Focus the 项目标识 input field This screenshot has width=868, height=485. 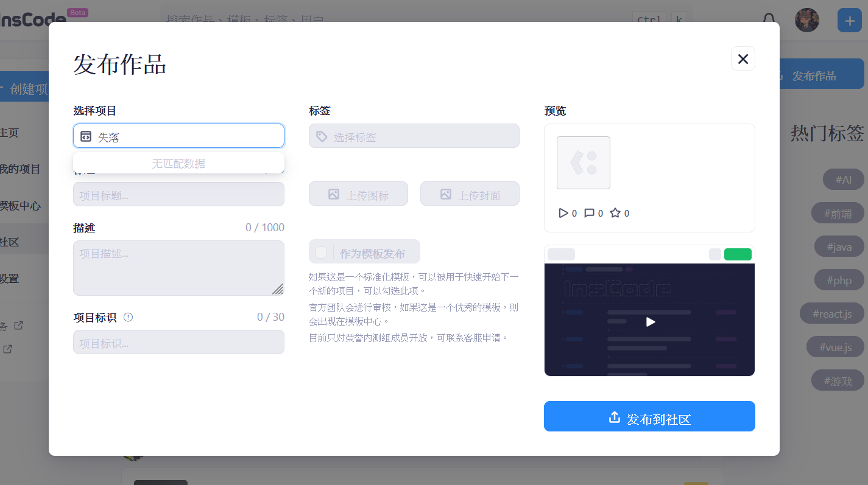pyautogui.click(x=178, y=342)
